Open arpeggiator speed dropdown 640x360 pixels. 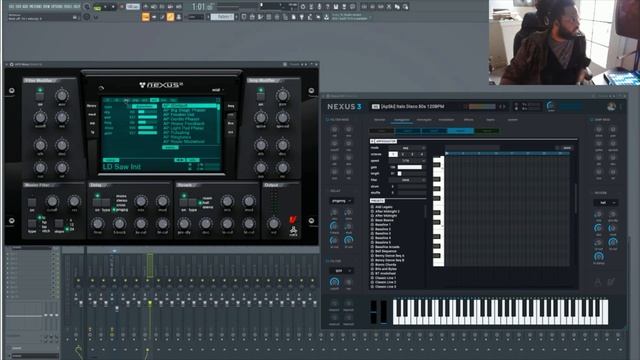(x=407, y=161)
